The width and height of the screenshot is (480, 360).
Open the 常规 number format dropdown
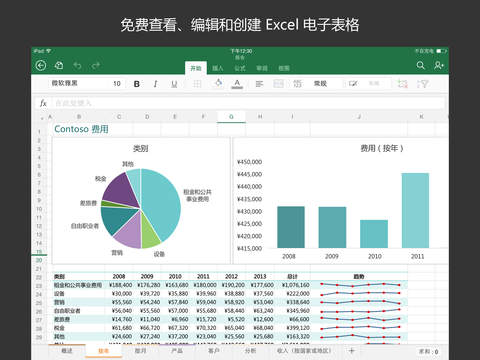(320, 84)
